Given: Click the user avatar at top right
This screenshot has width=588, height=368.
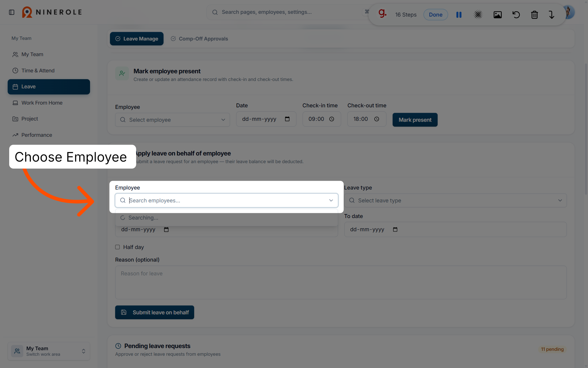Looking at the screenshot, I should (x=570, y=12).
